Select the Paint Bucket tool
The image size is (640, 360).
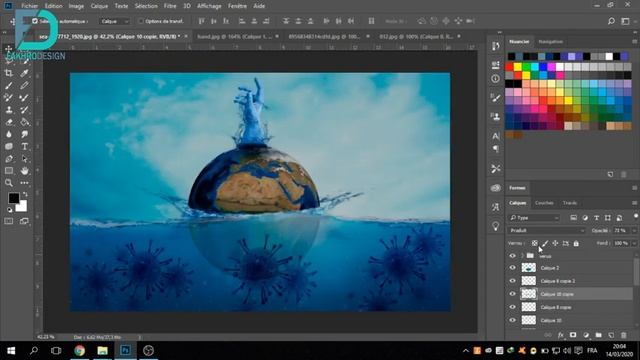[24, 122]
